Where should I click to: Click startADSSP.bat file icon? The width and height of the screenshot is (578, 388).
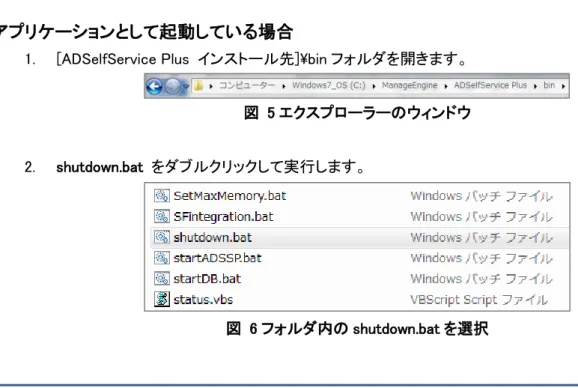click(162, 258)
